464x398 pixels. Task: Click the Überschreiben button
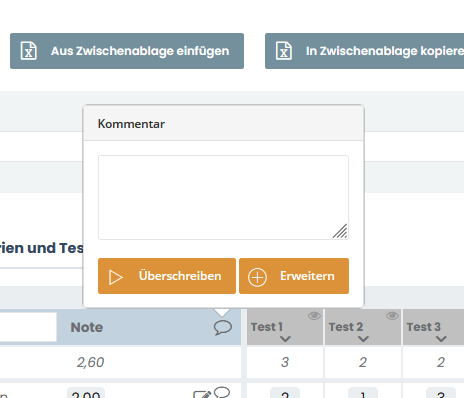pyautogui.click(x=167, y=276)
